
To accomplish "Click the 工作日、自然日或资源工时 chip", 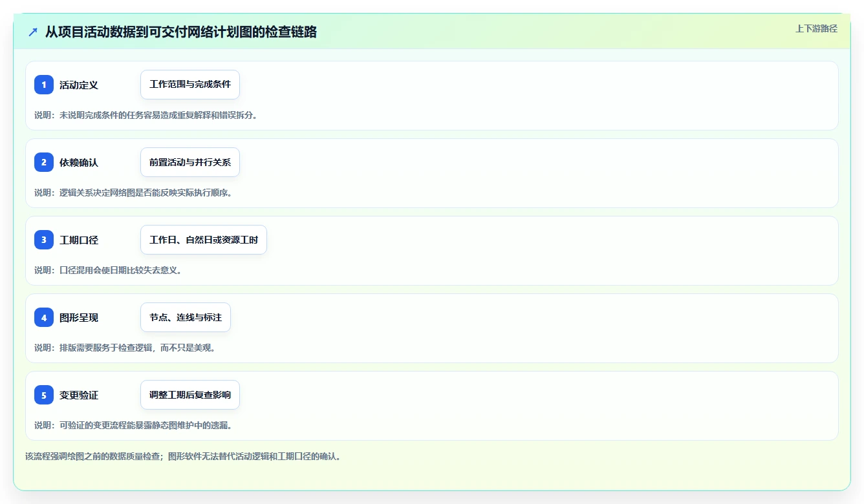I will tap(204, 240).
